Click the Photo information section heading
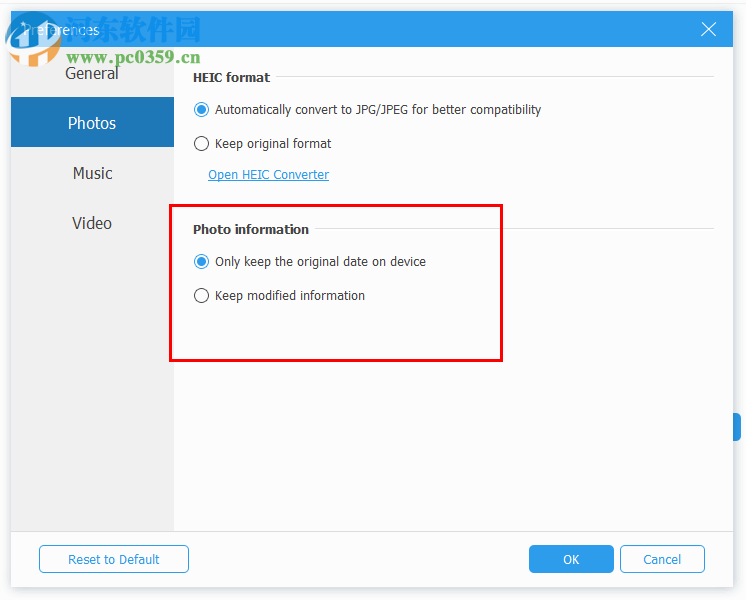Screen dimensions: 746x600 (251, 230)
